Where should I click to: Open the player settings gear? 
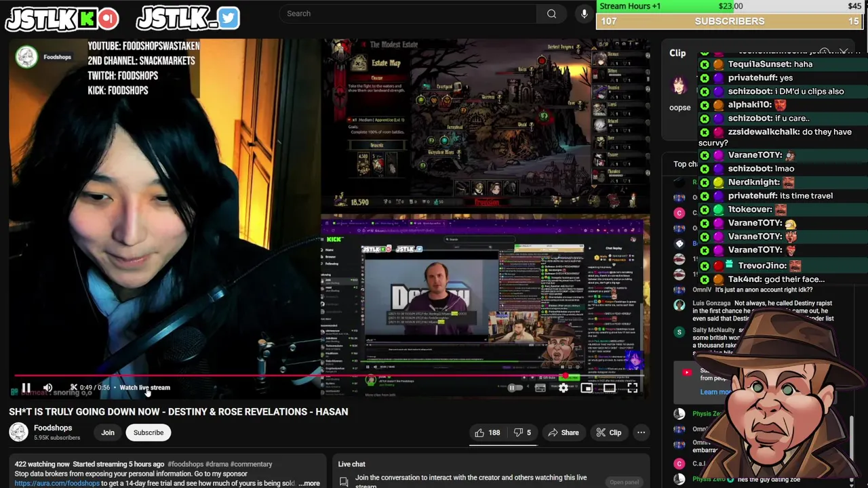[563, 388]
